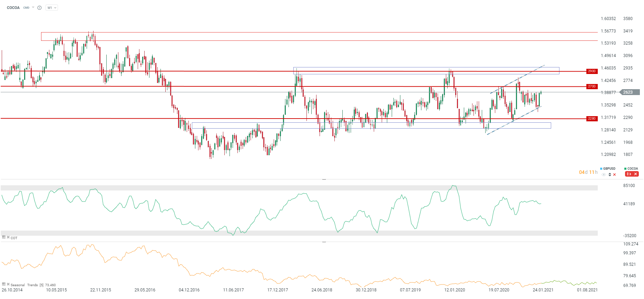Click the green COCOA legend color swatch
Image resolution: width=644 pixels, height=299 pixels.
(625, 169)
